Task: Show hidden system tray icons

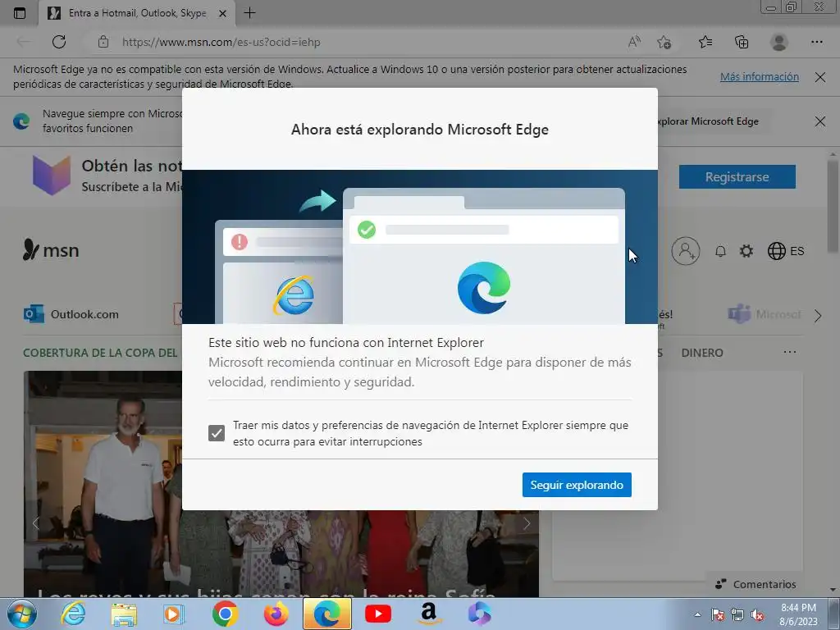Action: [697, 614]
